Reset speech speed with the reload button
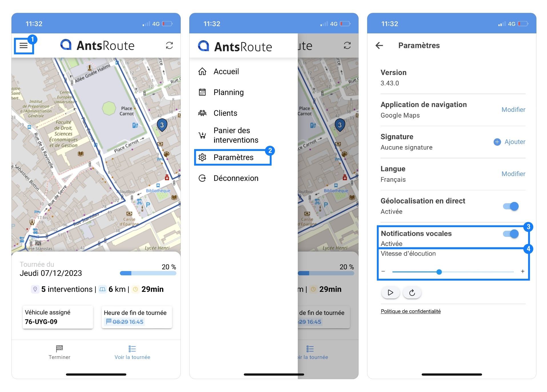 coord(412,292)
